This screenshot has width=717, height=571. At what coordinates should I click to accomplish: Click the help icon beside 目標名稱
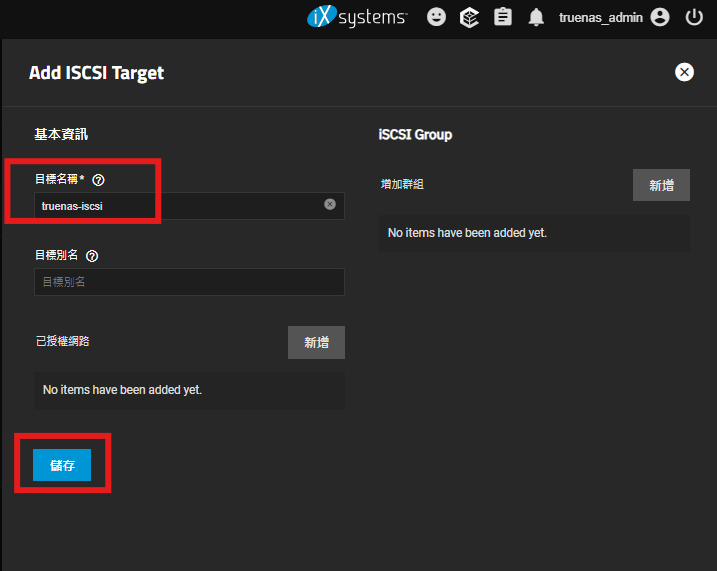[x=98, y=180]
